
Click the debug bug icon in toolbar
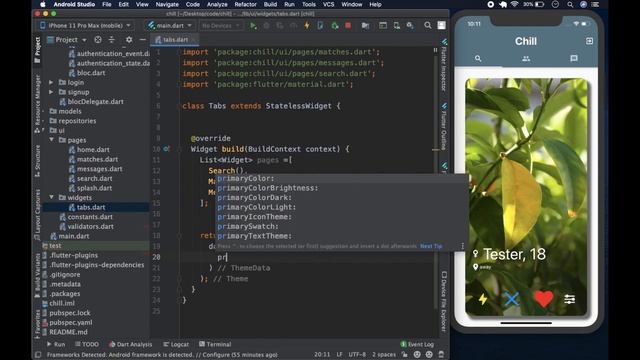coord(267,25)
